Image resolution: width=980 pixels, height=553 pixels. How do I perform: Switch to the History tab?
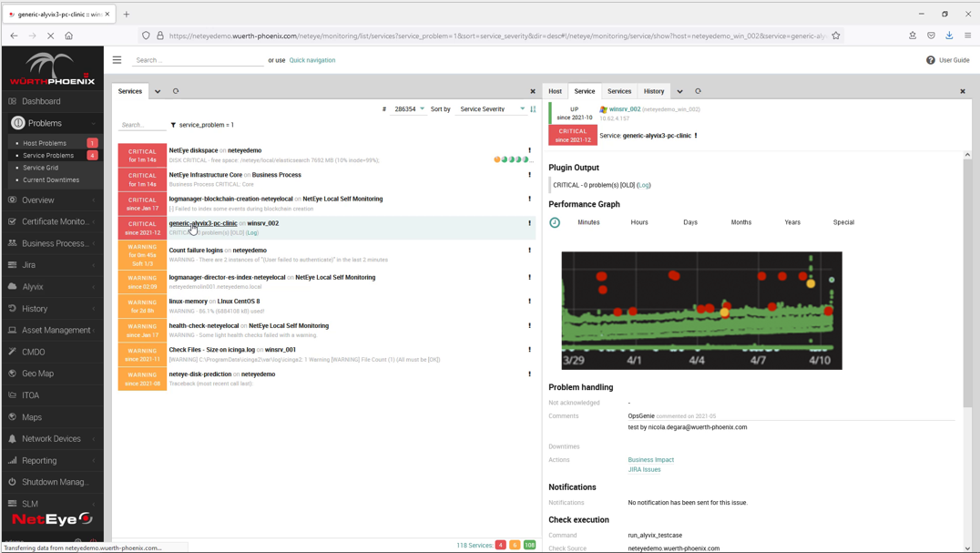coord(654,91)
